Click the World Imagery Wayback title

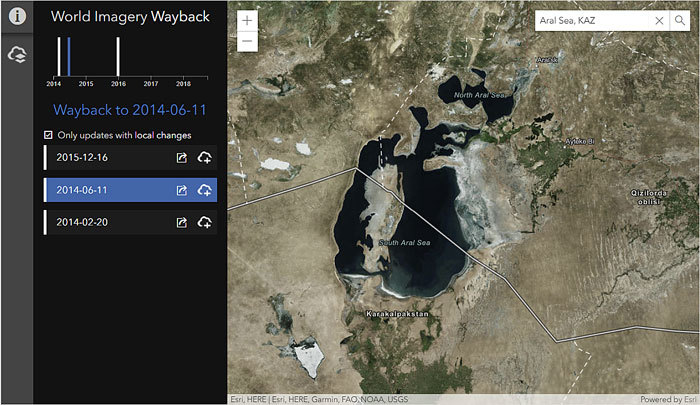click(x=130, y=17)
